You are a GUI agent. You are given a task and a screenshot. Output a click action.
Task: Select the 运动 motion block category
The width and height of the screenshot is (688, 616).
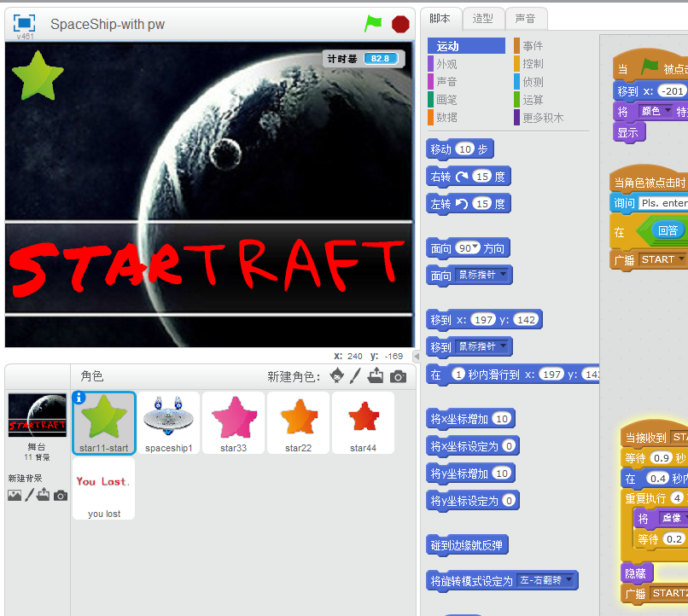[466, 45]
